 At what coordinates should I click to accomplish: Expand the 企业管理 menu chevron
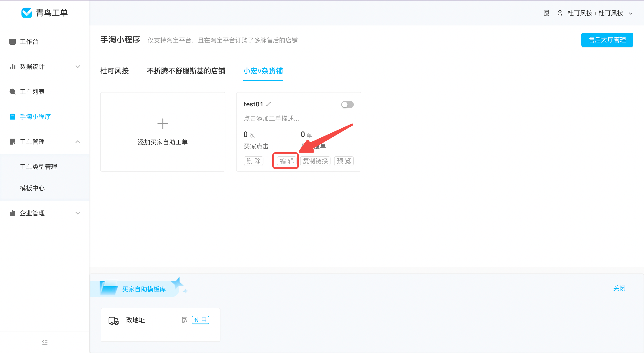[x=78, y=213]
